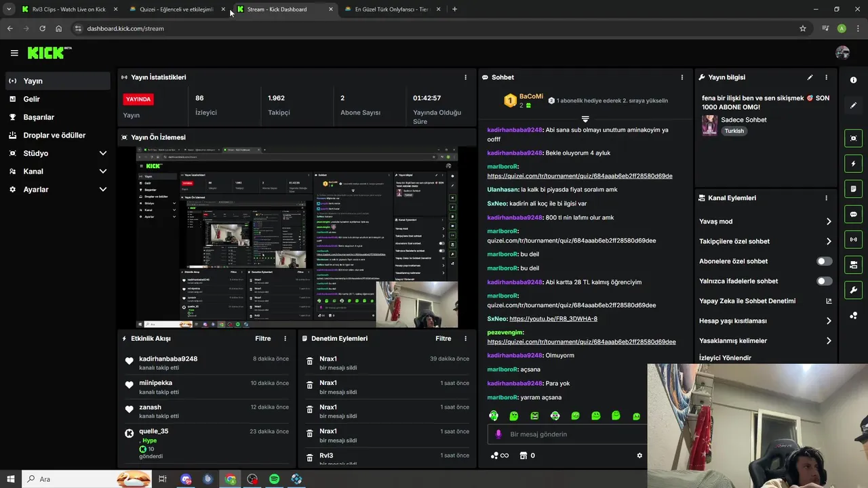Switch to Quizei browser tab
868x488 pixels.
pos(177,9)
